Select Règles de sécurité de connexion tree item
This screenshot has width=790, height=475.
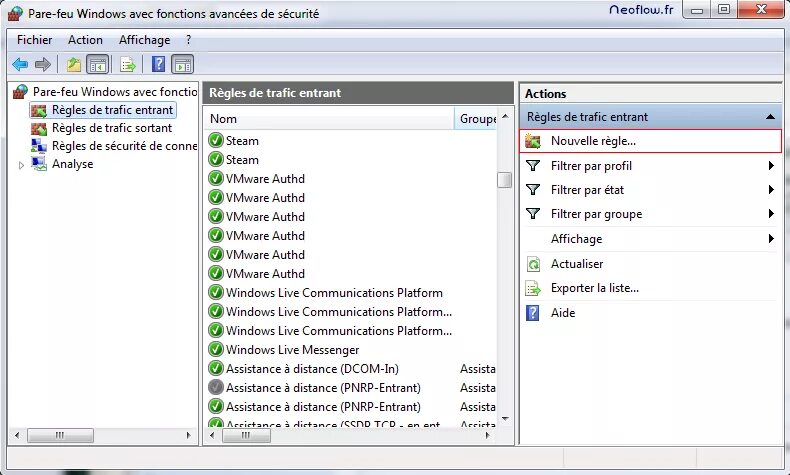click(x=124, y=146)
